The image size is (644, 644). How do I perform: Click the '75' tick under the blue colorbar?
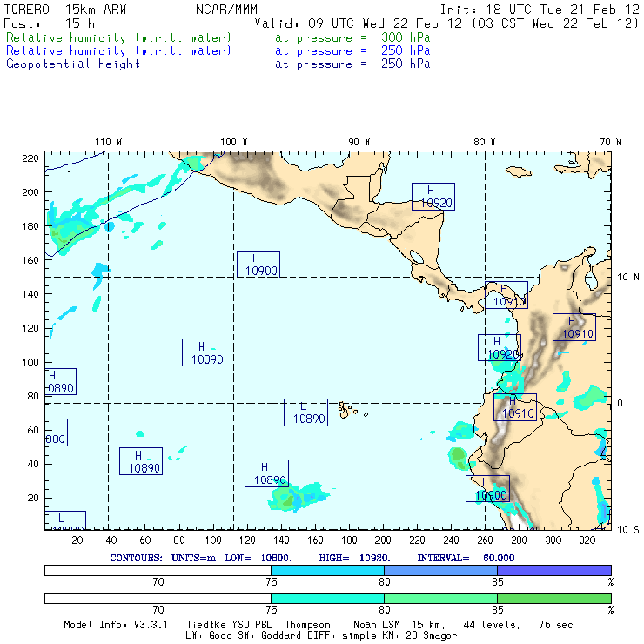(271, 582)
